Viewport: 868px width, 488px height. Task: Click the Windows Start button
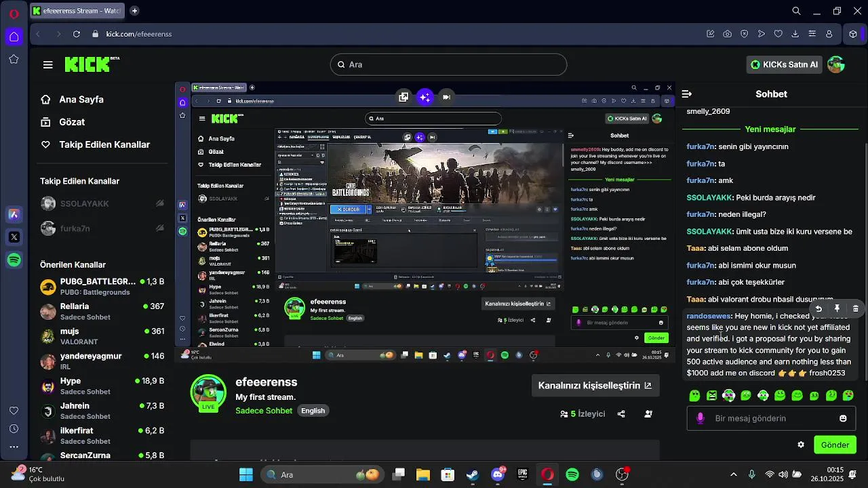tap(245, 474)
